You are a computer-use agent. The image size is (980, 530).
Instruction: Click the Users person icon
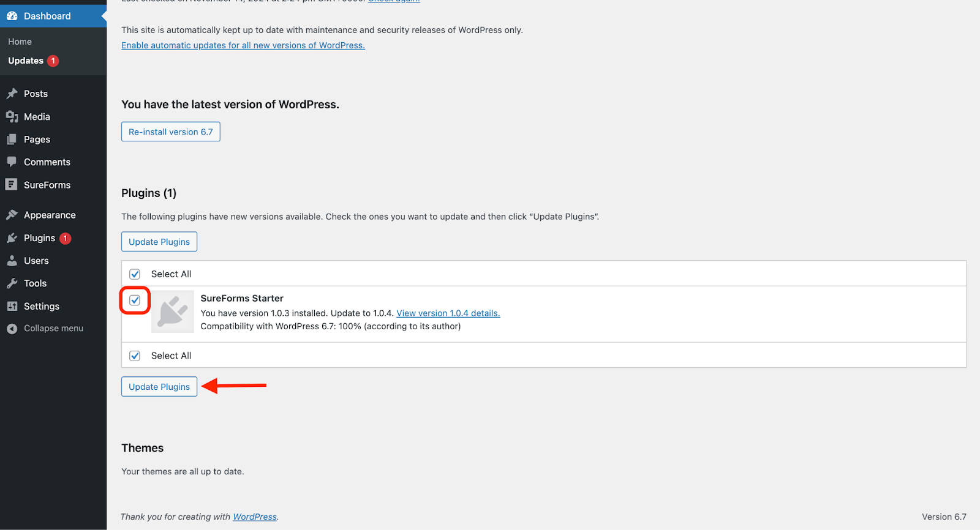[12, 261]
